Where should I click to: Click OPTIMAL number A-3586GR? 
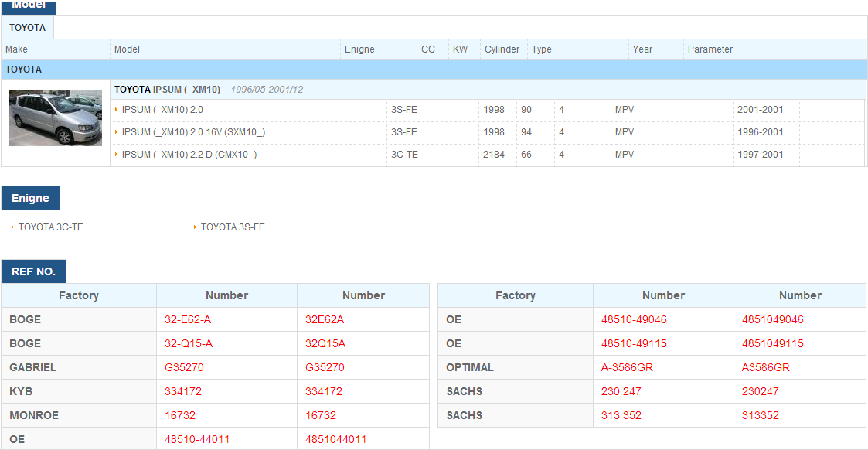click(x=627, y=367)
